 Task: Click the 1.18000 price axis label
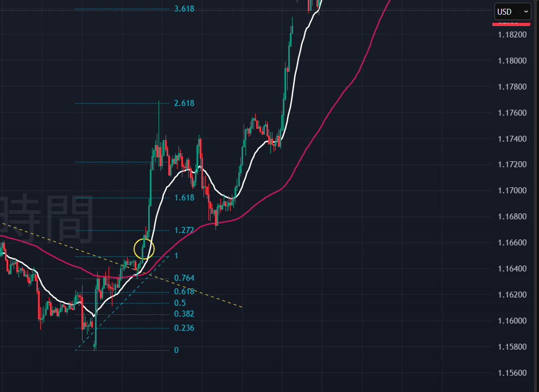point(512,61)
